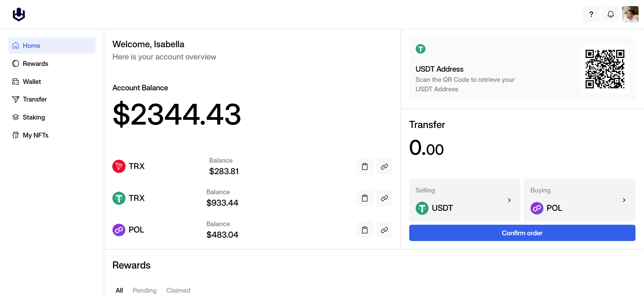Open link icon for $283.81 TRX row
The height and width of the screenshot is (296, 644).
coord(384,166)
